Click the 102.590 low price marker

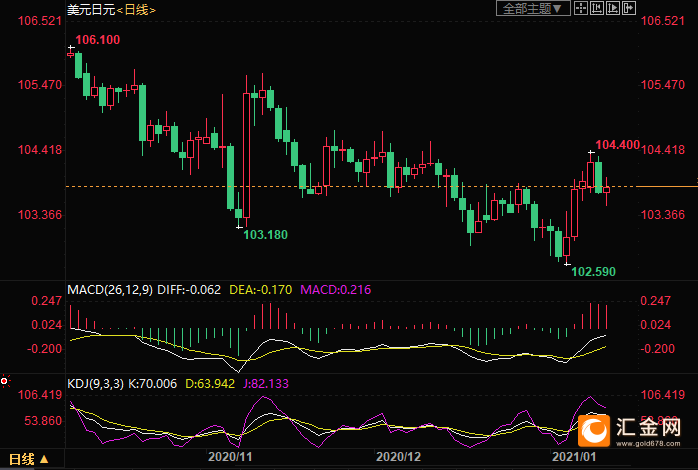(593, 271)
